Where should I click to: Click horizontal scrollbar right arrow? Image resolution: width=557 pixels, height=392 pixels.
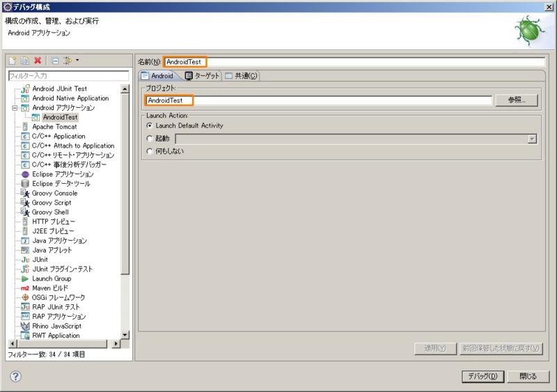[116, 344]
